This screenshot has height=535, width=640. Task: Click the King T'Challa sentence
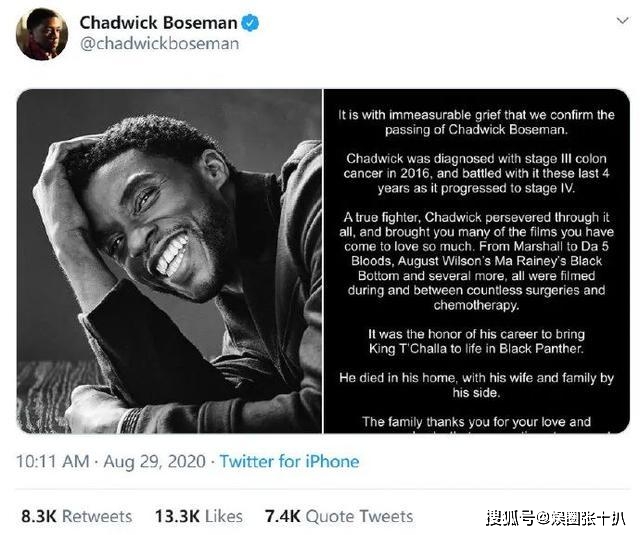pos(476,341)
